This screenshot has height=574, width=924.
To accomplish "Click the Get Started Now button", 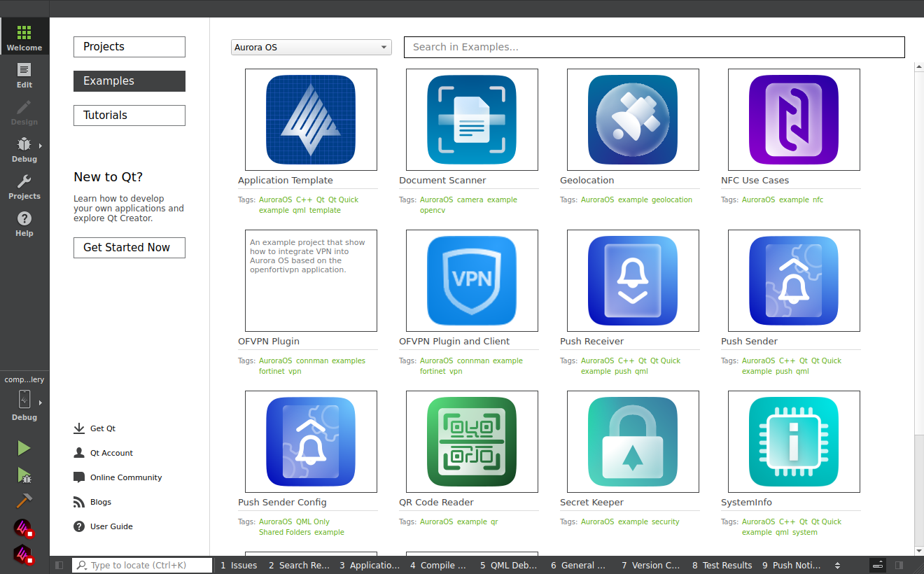I will 129,248.
